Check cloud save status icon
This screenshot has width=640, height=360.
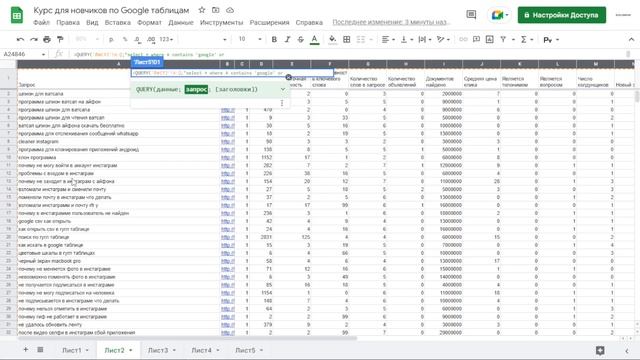[230, 10]
